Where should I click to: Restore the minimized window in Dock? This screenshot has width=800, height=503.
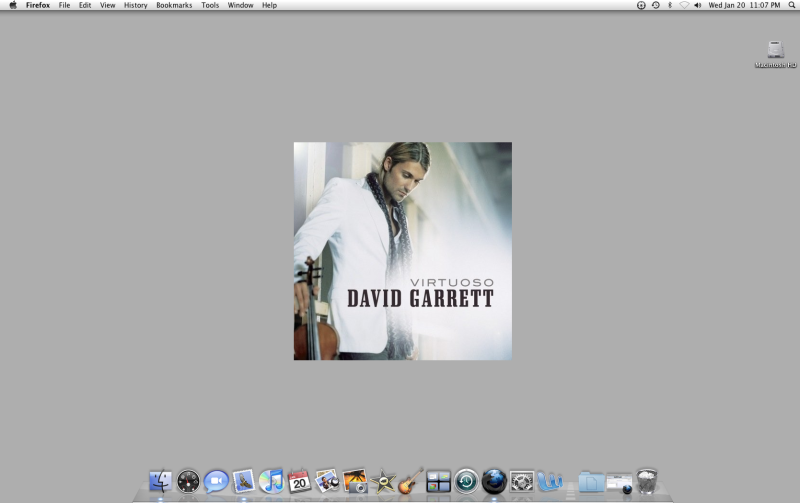619,483
